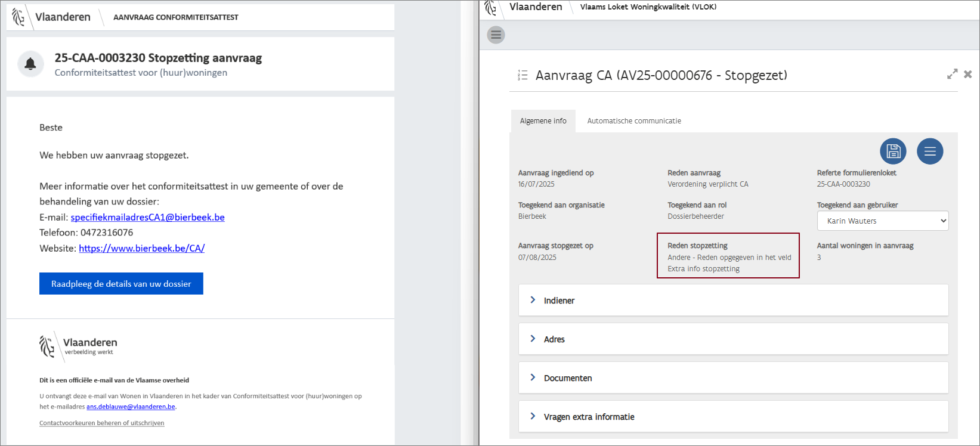
Task: Click Raadpleeg de details van uw dossier
Action: (x=121, y=284)
